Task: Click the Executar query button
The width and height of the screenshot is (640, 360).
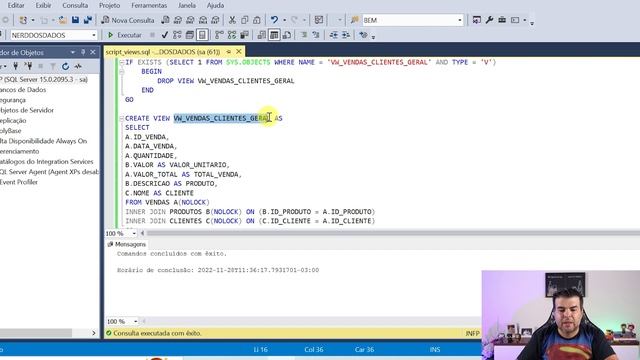Action: click(x=124, y=35)
